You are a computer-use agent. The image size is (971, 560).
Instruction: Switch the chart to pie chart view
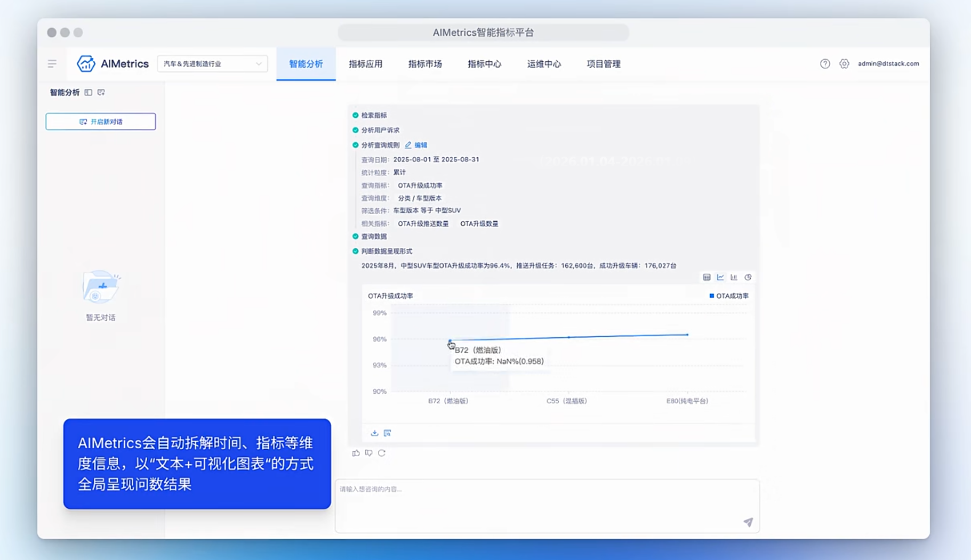(748, 277)
